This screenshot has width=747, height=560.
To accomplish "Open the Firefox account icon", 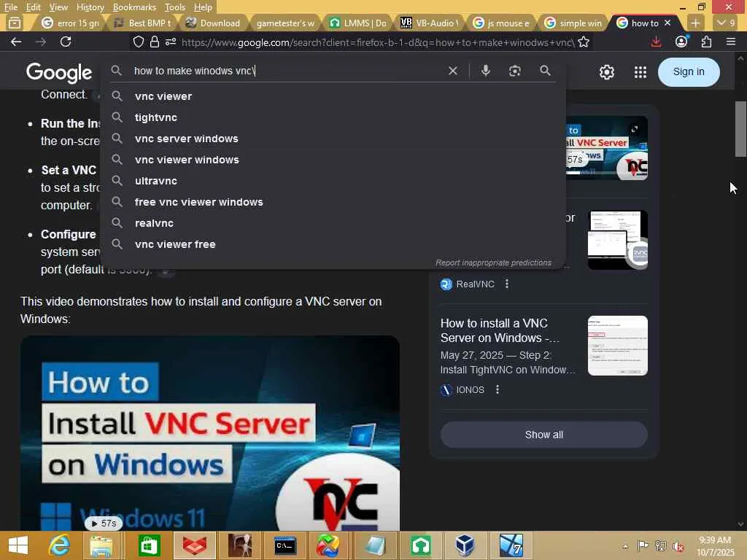I will coord(681,42).
